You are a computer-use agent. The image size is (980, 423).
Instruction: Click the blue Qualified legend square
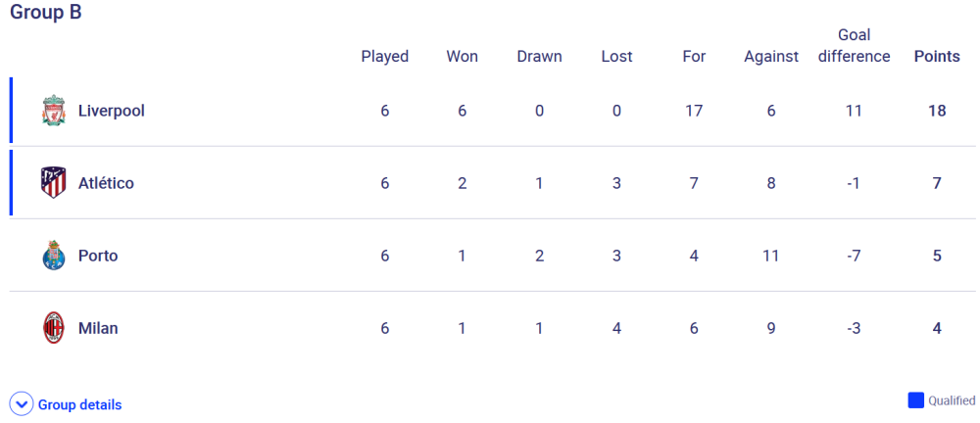point(915,400)
